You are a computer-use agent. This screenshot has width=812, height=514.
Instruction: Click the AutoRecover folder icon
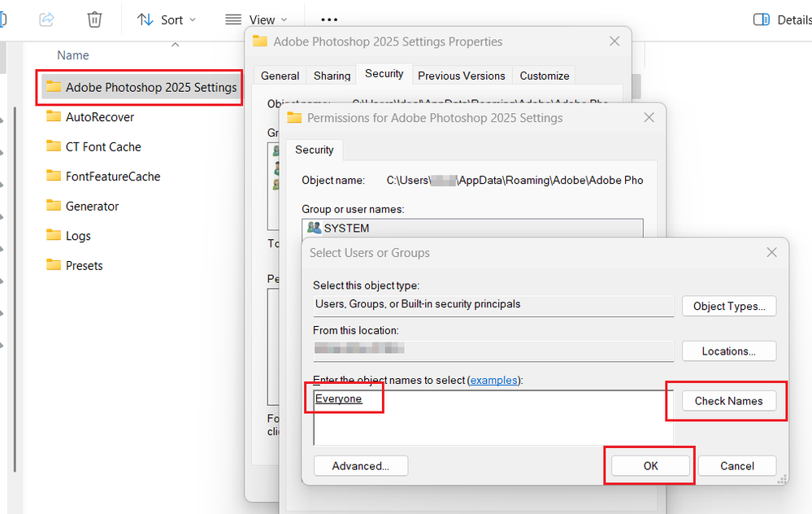tap(54, 116)
